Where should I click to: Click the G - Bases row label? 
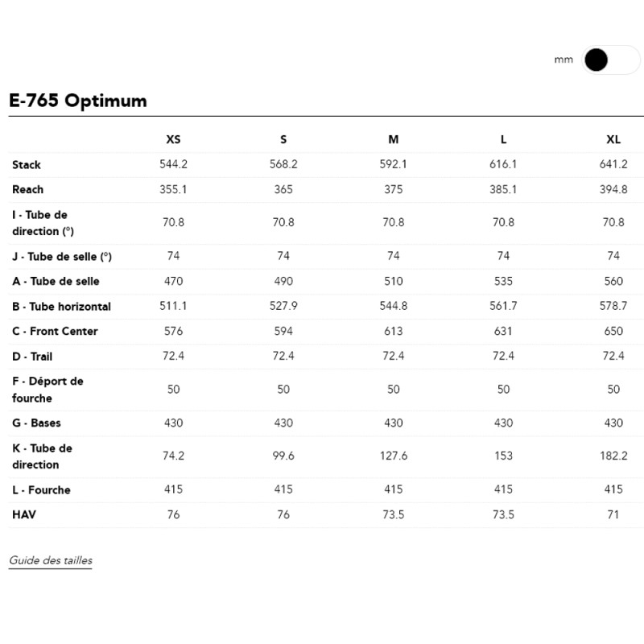(36, 423)
